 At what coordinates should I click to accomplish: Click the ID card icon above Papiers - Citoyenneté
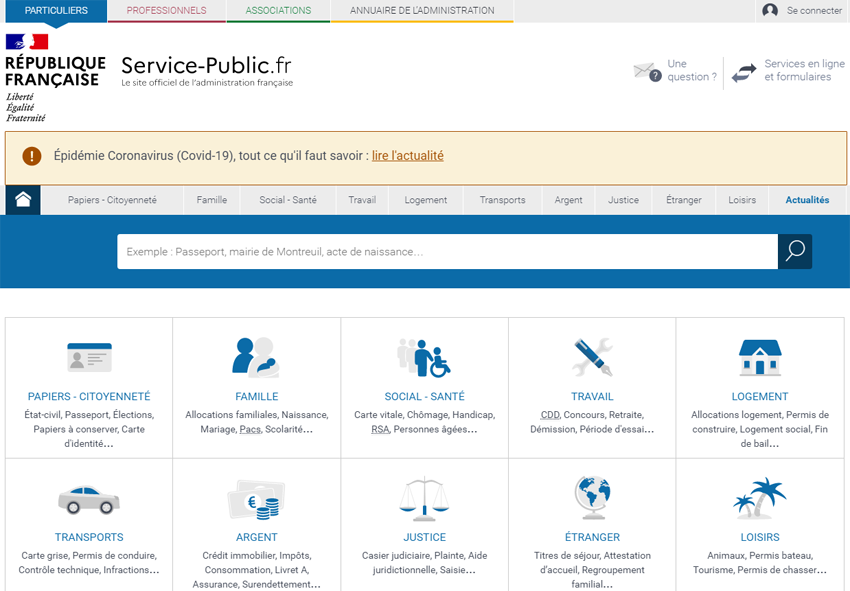(89, 357)
